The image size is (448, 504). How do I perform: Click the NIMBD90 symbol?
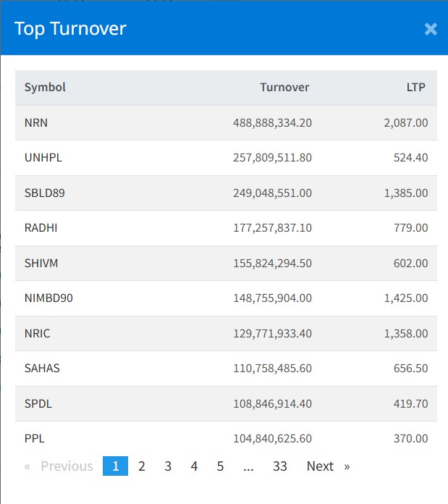point(48,298)
